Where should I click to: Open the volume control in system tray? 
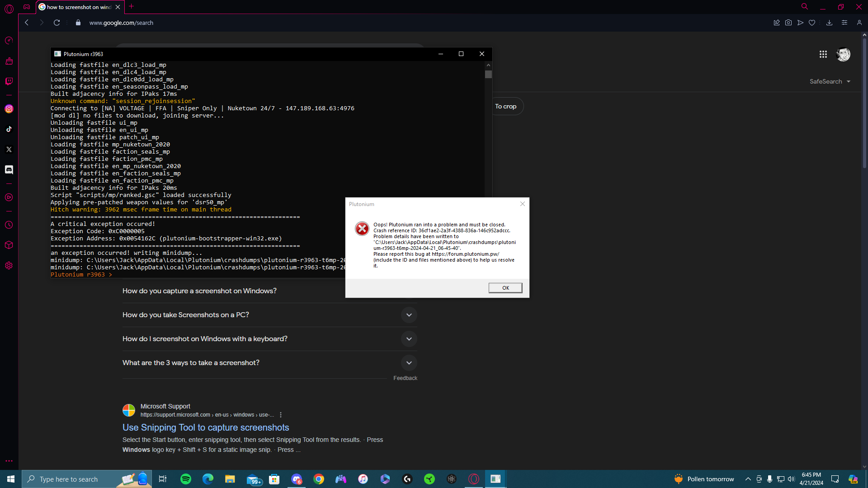(x=791, y=479)
